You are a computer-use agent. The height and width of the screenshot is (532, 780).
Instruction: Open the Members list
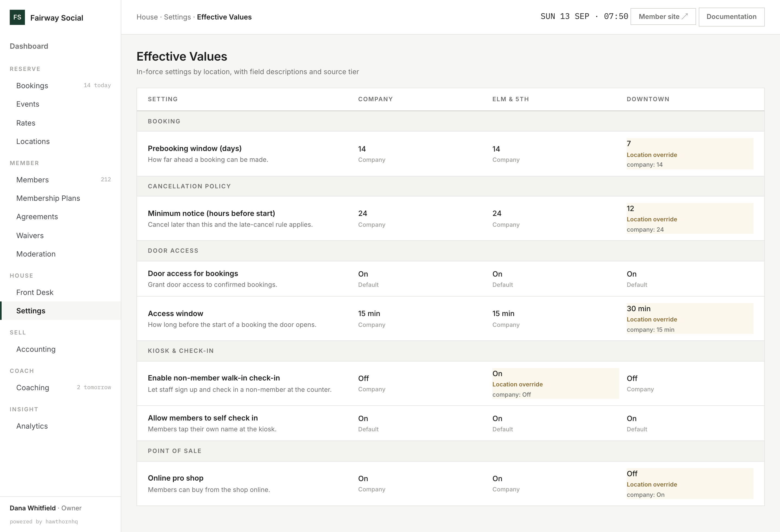point(60,180)
